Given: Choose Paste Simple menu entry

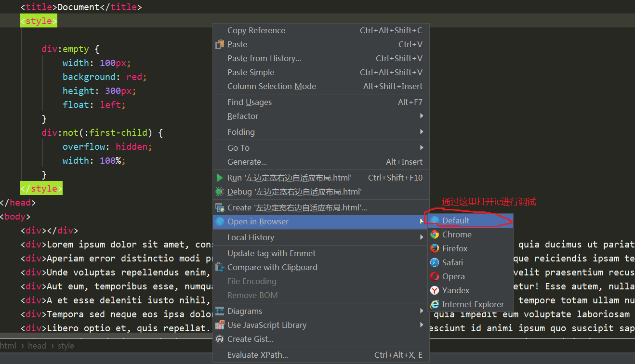Looking at the screenshot, I should 321,72.
